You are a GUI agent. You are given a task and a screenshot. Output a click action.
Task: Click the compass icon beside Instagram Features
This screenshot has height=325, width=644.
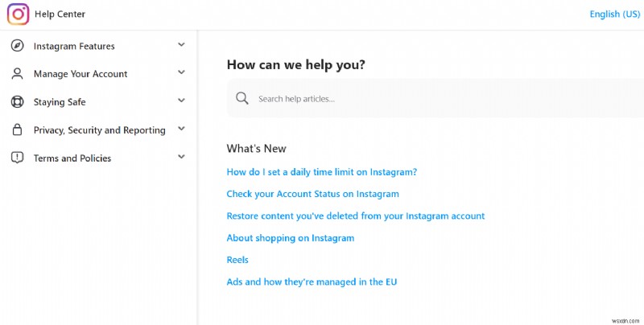tap(17, 46)
